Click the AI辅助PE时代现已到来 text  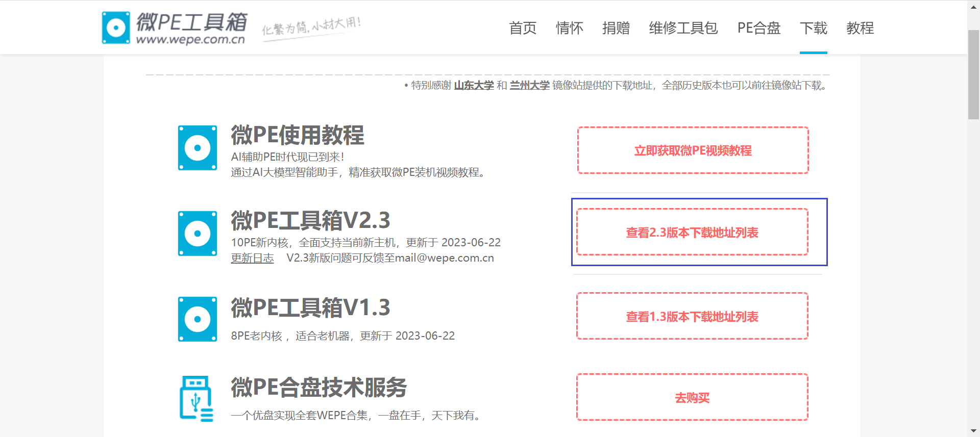tap(288, 157)
